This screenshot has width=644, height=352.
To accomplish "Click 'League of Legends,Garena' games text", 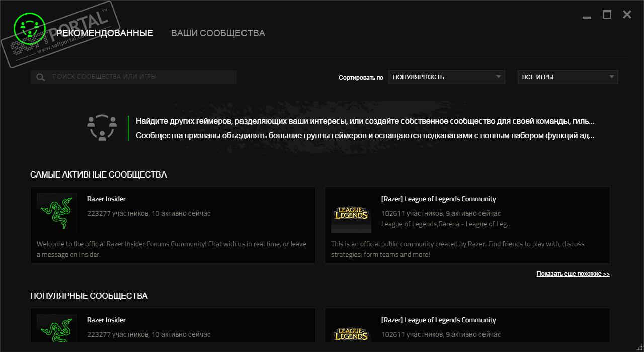I will pyautogui.click(x=446, y=224).
